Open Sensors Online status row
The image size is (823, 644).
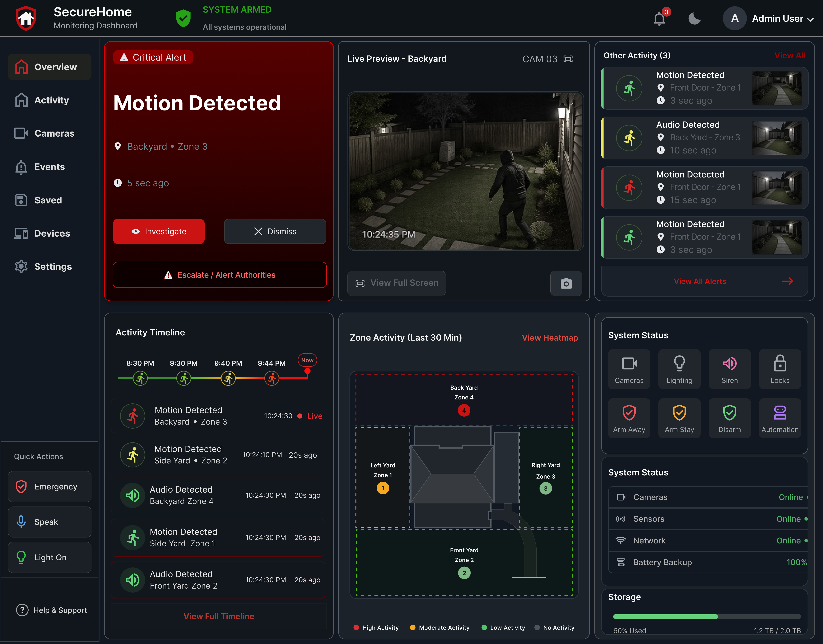[x=708, y=519]
